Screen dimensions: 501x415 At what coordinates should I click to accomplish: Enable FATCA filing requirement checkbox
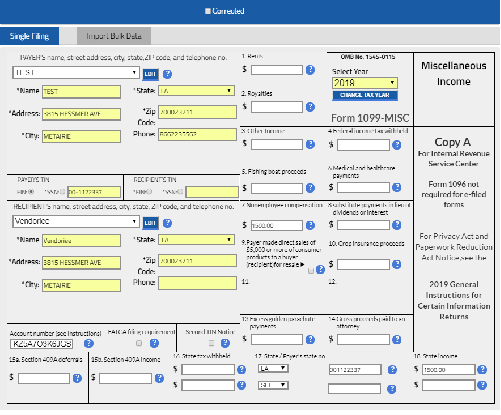click(x=139, y=343)
